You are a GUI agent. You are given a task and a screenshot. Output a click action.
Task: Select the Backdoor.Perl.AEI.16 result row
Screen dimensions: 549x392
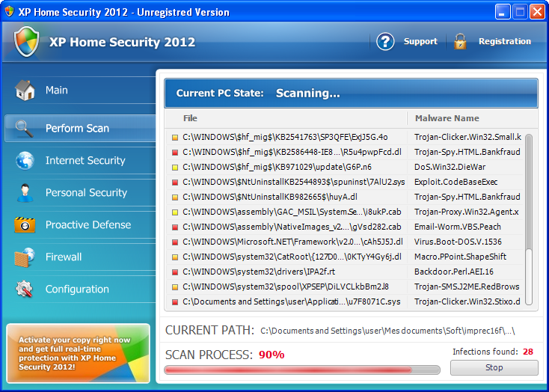[299, 272]
